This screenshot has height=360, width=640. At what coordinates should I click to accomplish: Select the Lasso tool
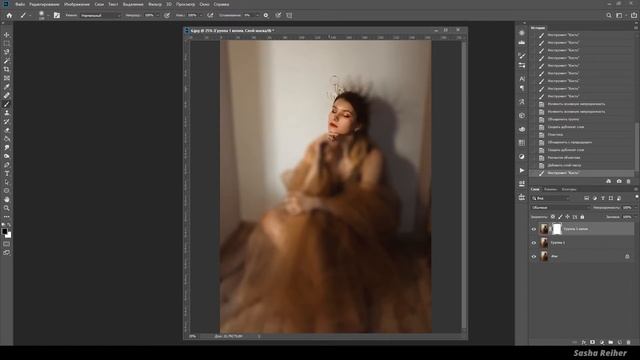pos(7,52)
